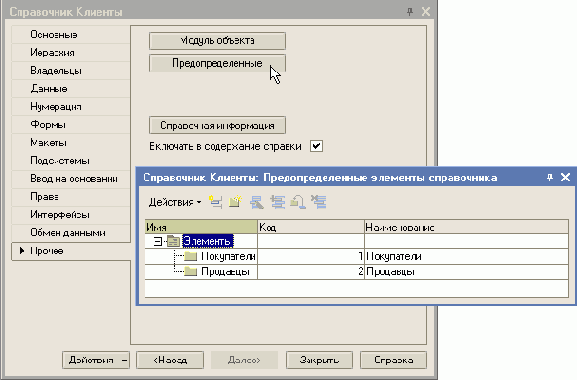Image resolution: width=577 pixels, height=380 pixels.
Task: Open the Основные tab
Action: pos(71,35)
